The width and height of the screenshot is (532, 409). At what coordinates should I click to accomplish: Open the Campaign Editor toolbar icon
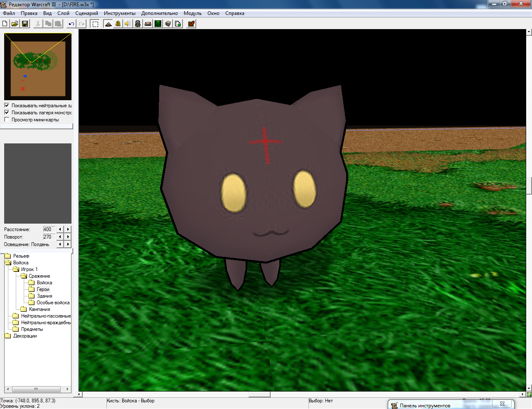[x=148, y=24]
